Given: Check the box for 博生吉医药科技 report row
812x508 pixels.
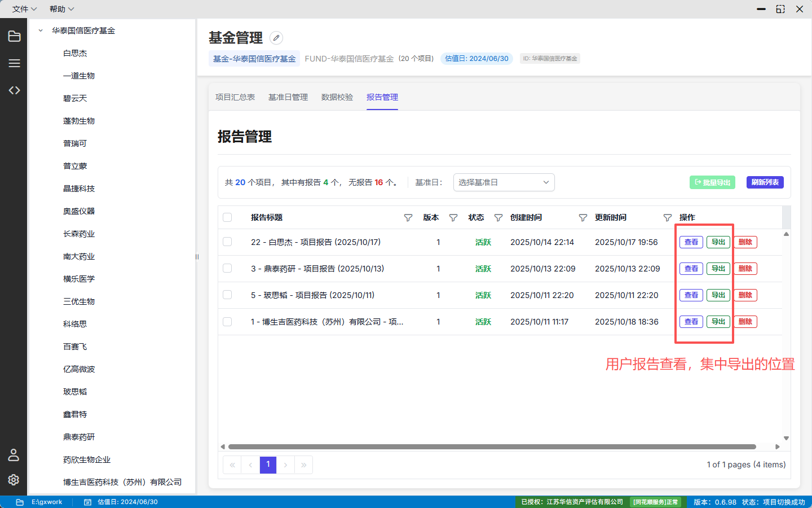Looking at the screenshot, I should click(x=227, y=321).
